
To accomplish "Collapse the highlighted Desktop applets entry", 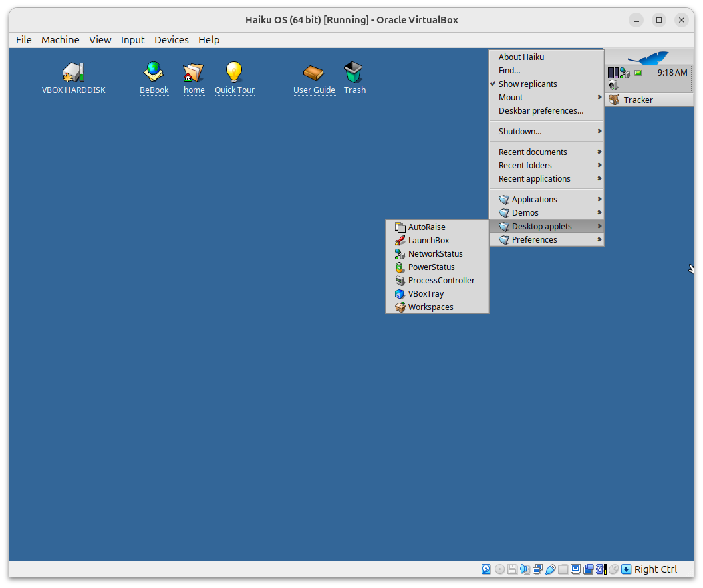I will [x=547, y=227].
